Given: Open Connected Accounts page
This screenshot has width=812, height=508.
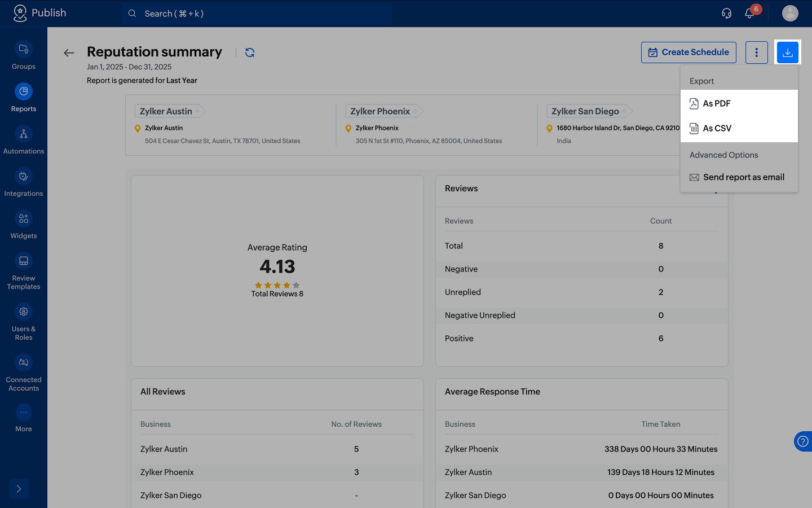Looking at the screenshot, I should tap(24, 373).
